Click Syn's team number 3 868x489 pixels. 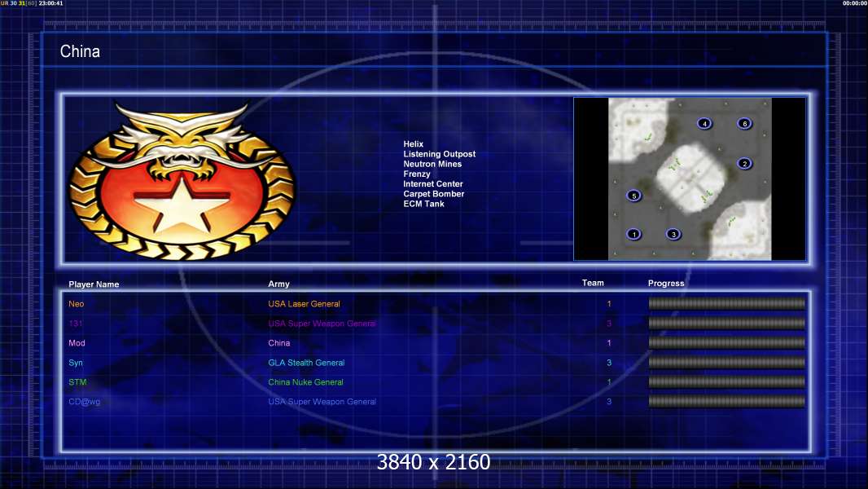609,363
